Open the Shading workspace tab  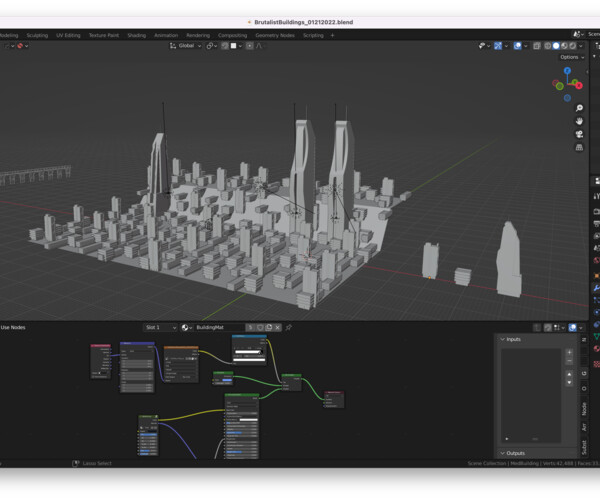pos(136,35)
